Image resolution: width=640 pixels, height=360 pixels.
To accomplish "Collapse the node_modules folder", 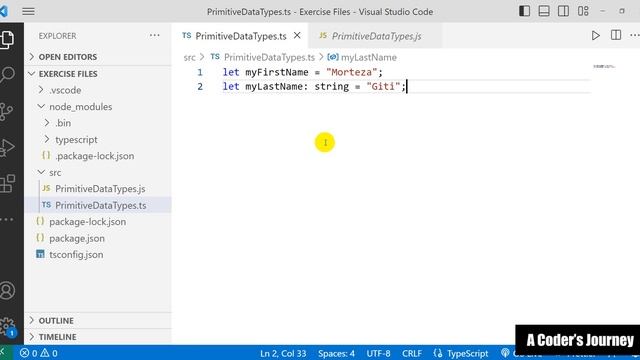I will (x=98, y=107).
